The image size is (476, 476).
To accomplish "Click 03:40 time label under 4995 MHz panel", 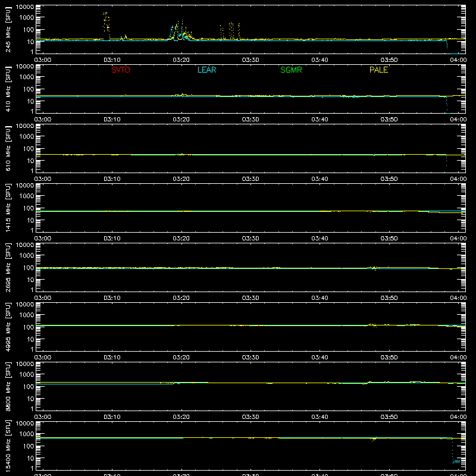I will pos(320,358).
